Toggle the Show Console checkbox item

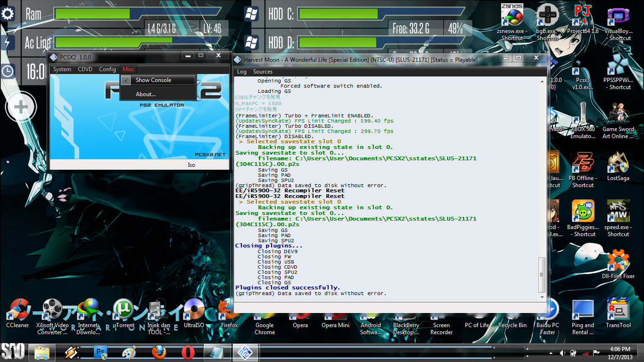click(158, 80)
